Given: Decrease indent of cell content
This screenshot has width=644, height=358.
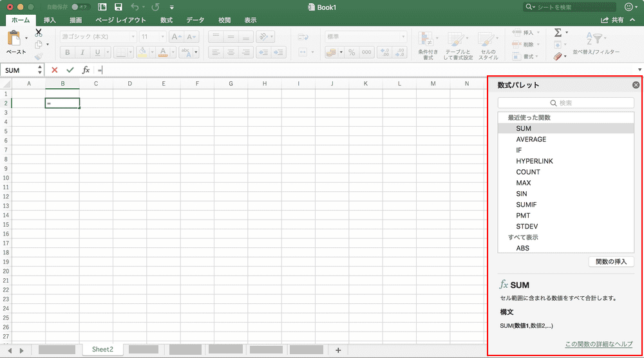Looking at the screenshot, I should pyautogui.click(x=263, y=52).
